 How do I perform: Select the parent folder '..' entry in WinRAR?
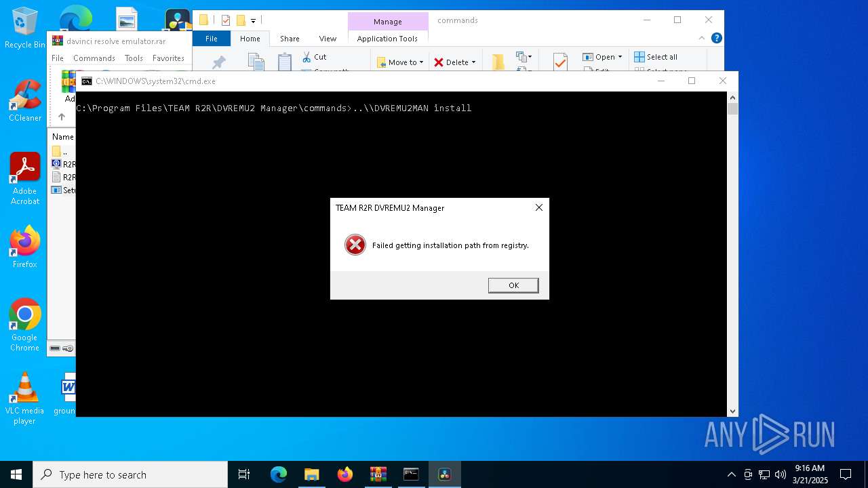61,152
